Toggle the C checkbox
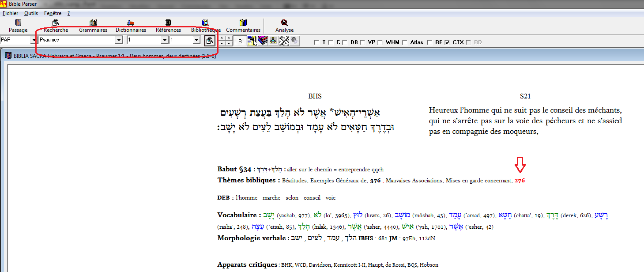644x272 pixels. click(330, 42)
